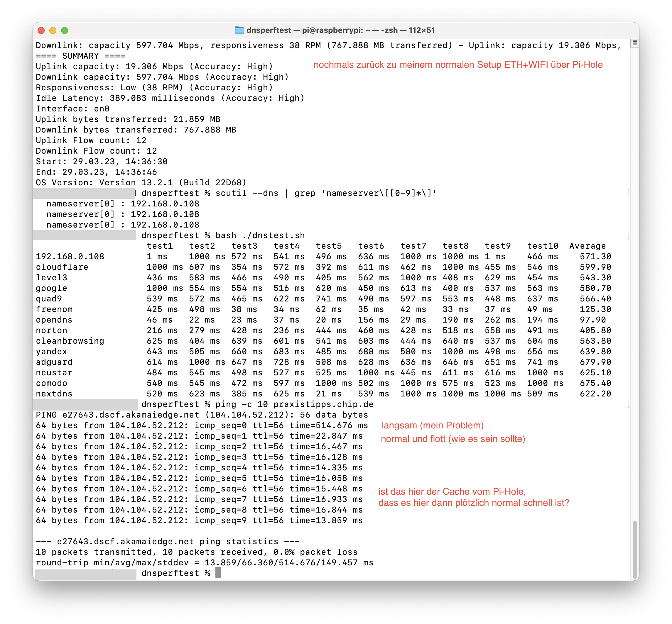Click the window title 'dnsperftest — pi@raspberrypi'
The height and width of the screenshot is (624, 672).
pyautogui.click(x=340, y=30)
